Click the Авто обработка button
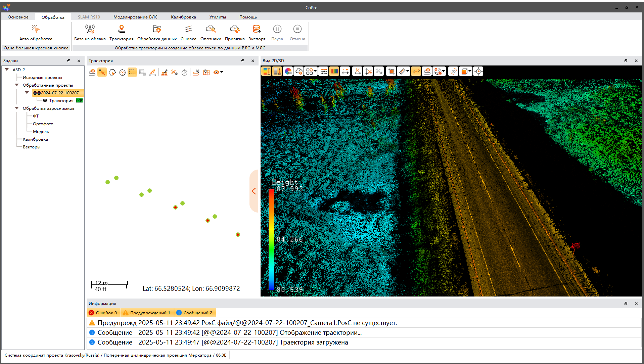 (x=36, y=33)
